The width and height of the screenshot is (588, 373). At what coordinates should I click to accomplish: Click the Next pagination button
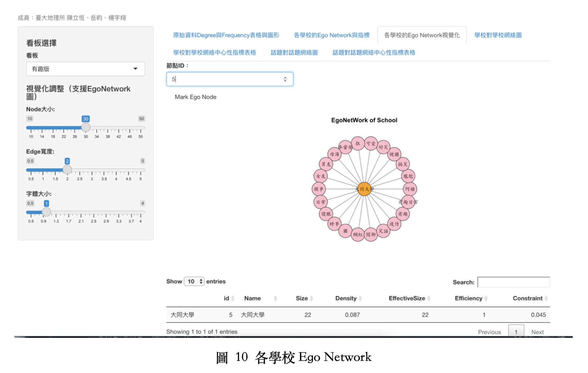(537, 332)
